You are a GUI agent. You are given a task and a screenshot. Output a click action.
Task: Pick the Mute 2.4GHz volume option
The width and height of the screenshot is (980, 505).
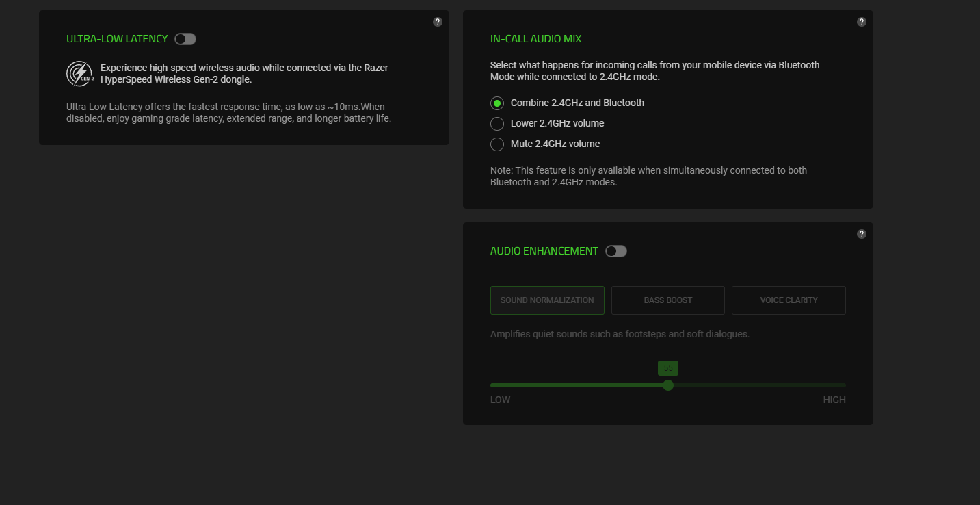pos(497,144)
